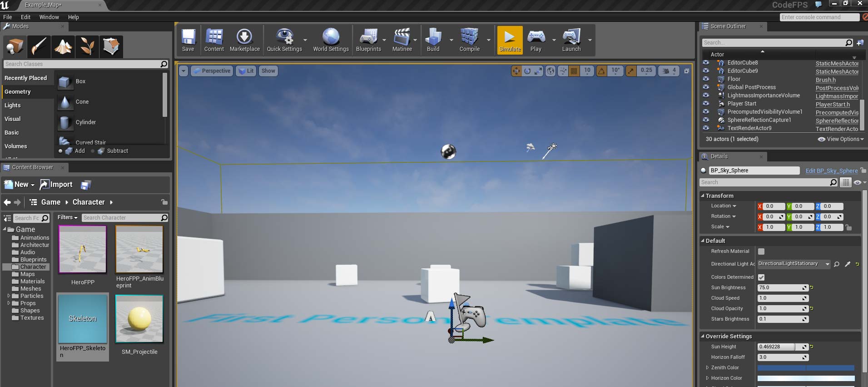The height and width of the screenshot is (387, 868).
Task: Hide the Floor actor visibility
Action: click(x=706, y=79)
